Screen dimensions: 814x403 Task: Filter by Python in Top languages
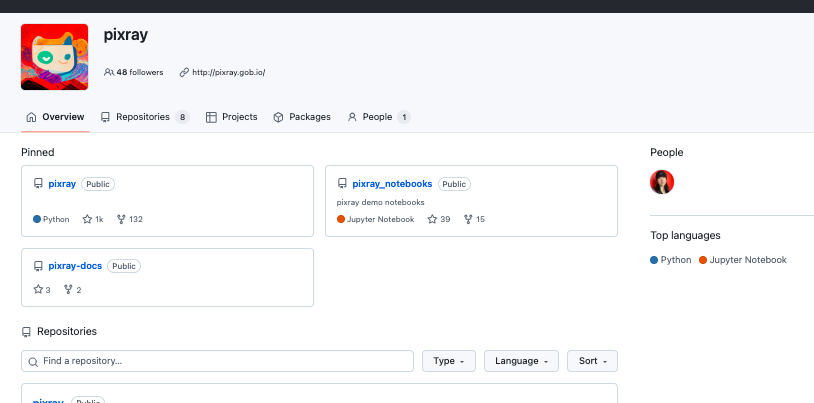pyautogui.click(x=671, y=260)
